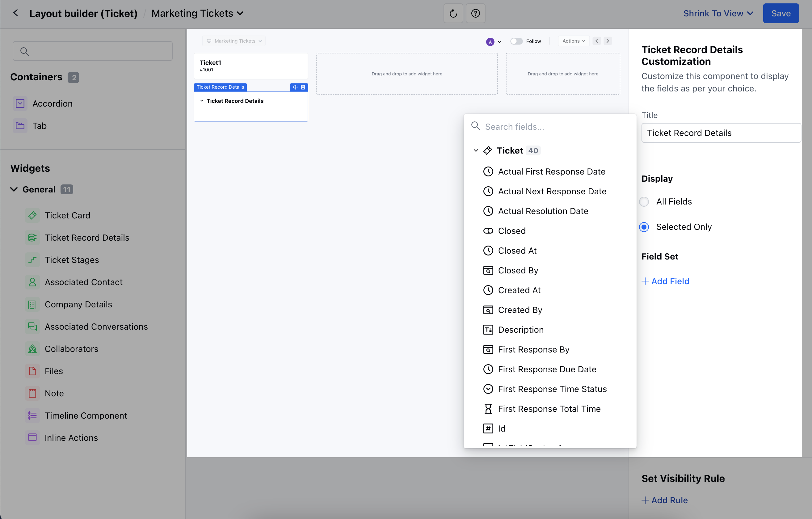Viewport: 812px width, 519px height.
Task: Click the Save button
Action: pyautogui.click(x=780, y=13)
